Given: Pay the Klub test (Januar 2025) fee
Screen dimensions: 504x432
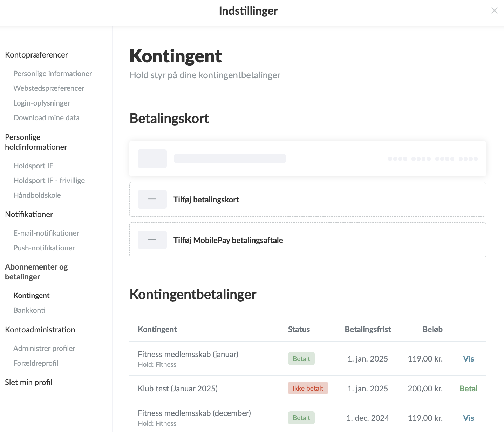Looking at the screenshot, I should point(468,389).
